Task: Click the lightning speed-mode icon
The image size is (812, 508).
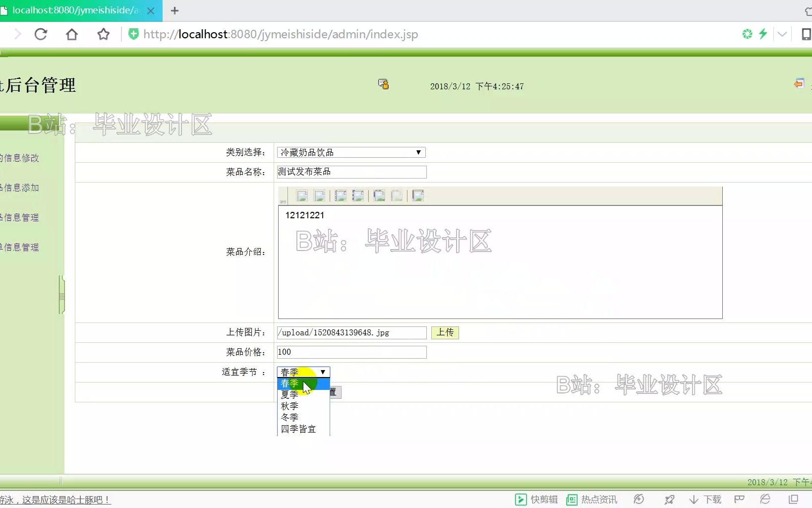Action: pos(763,34)
